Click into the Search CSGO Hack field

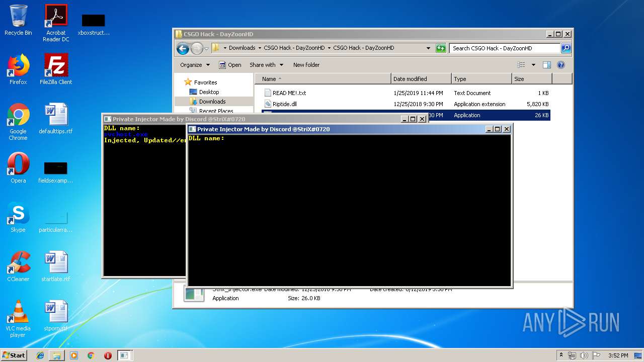click(505, 48)
